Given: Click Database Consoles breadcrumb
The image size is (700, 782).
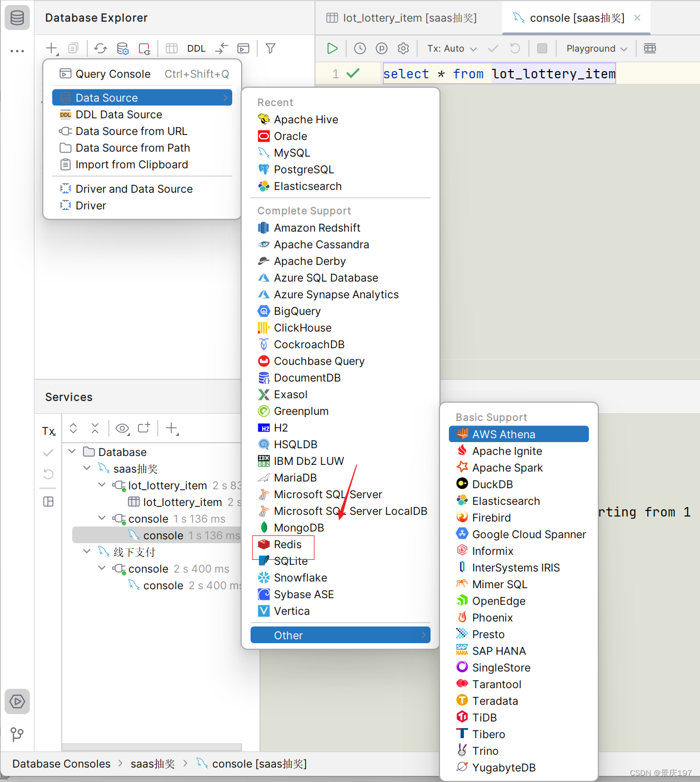Looking at the screenshot, I should [61, 764].
